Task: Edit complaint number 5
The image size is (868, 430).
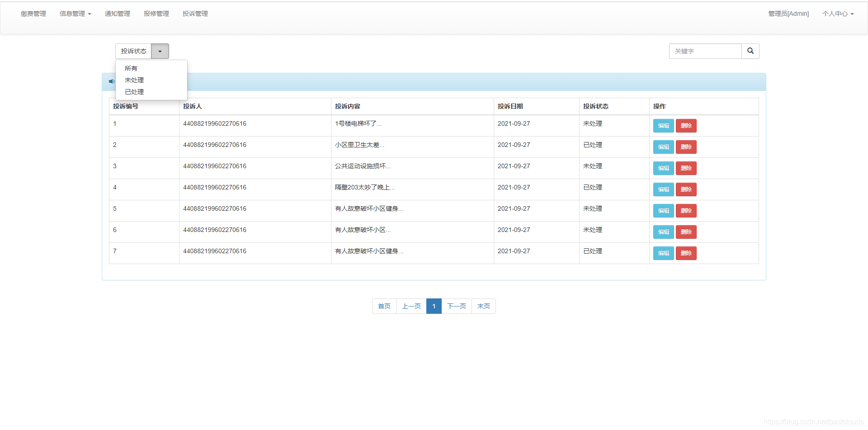Action: 663,211
